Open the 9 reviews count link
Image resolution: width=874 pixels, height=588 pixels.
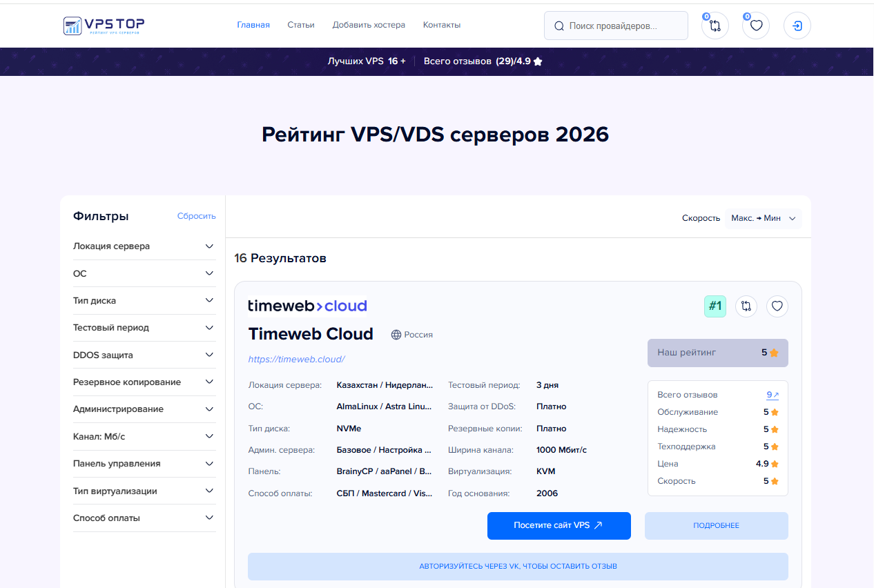(773, 395)
